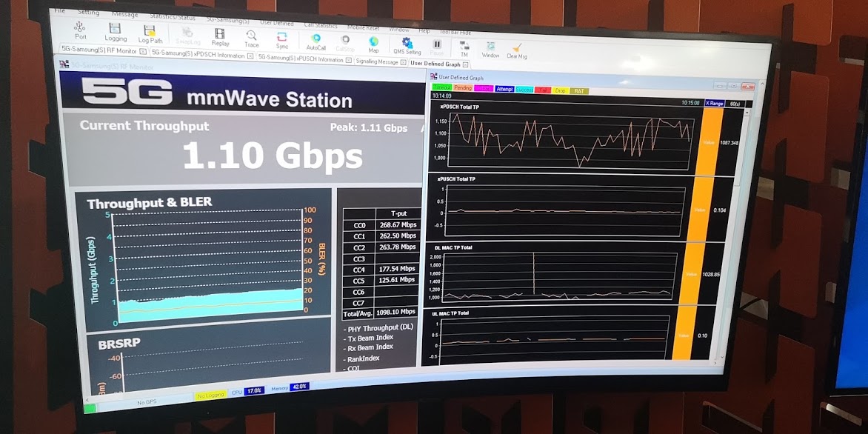Click the Pause toolbar button

[437, 47]
